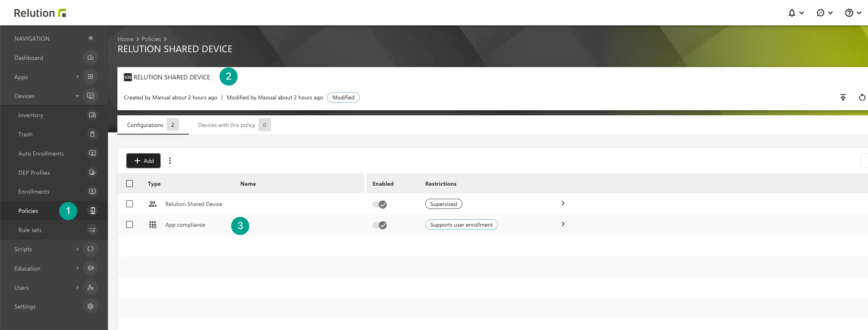Tick the App compliance row checkbox

(x=129, y=224)
